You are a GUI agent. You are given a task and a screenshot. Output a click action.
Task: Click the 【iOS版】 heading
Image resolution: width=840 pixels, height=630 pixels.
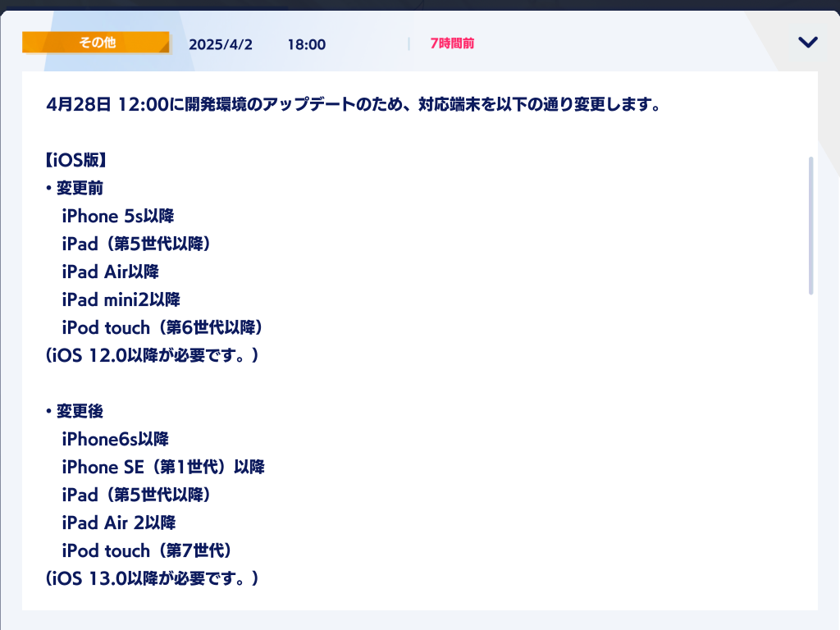pyautogui.click(x=76, y=160)
